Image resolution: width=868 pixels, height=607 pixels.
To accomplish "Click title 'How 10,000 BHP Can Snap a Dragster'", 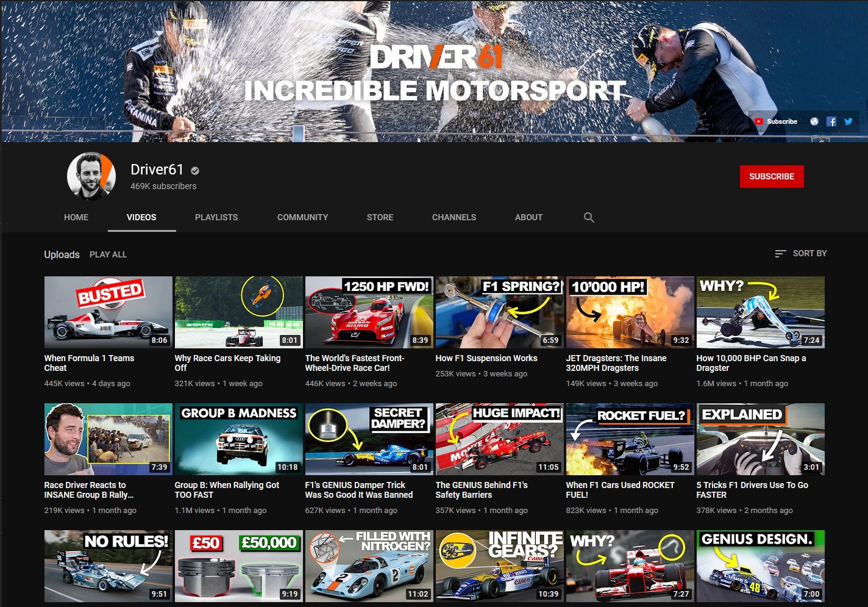I will click(751, 363).
